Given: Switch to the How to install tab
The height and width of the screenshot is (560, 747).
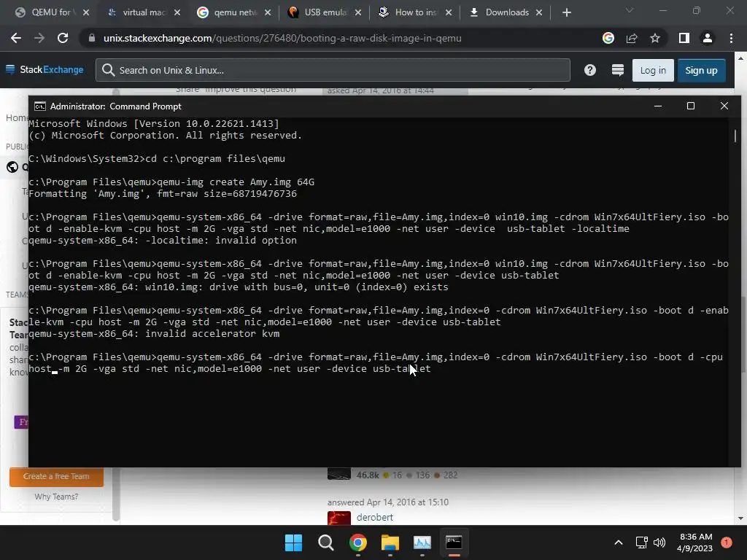Looking at the screenshot, I should (x=415, y=12).
